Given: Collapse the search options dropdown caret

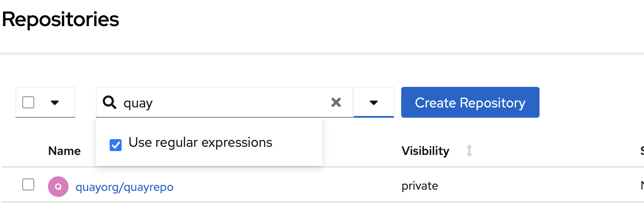Looking at the screenshot, I should [x=374, y=103].
